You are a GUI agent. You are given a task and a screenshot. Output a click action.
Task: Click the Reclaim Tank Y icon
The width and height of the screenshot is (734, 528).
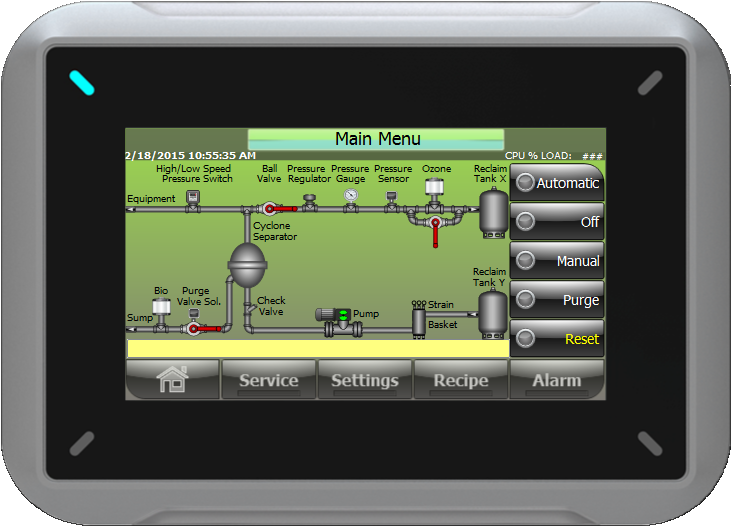click(x=492, y=311)
